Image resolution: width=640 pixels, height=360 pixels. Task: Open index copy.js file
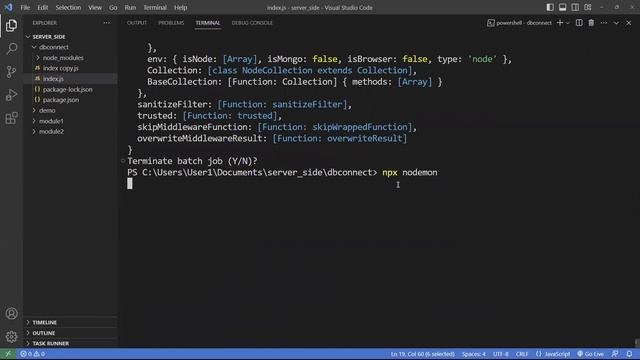pos(60,68)
